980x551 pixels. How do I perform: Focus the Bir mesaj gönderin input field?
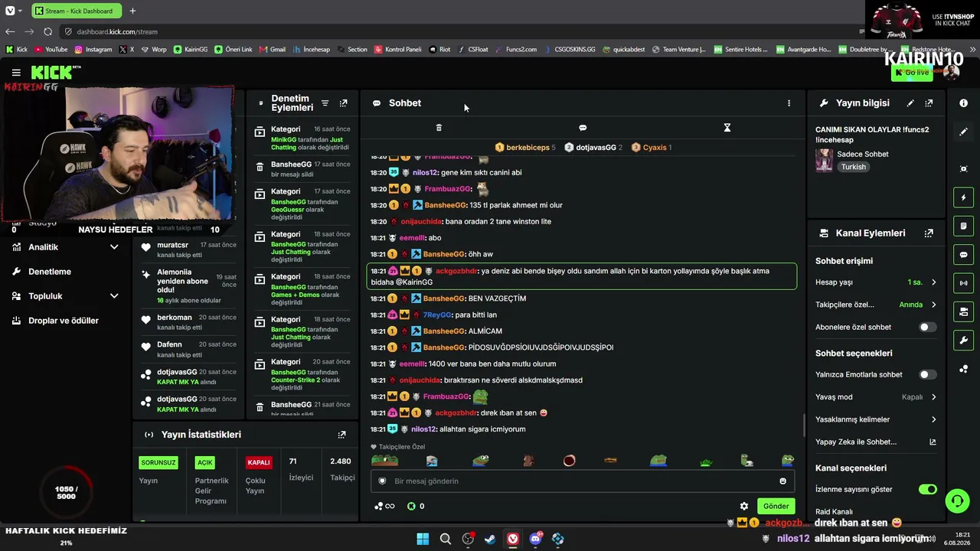click(582, 481)
